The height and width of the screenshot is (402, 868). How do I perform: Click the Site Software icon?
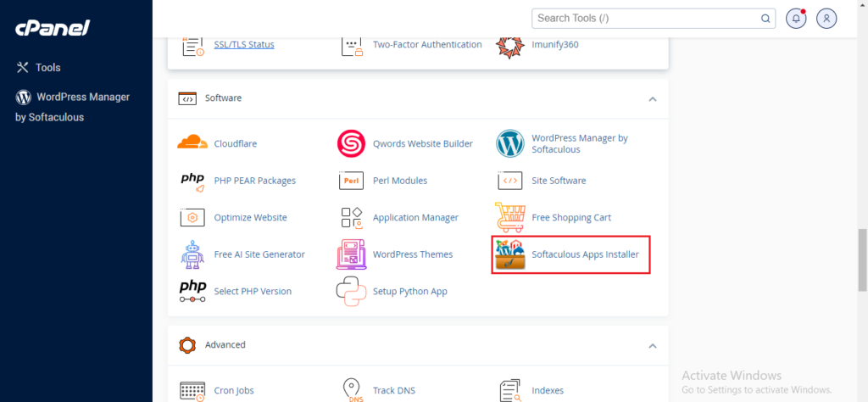click(509, 181)
